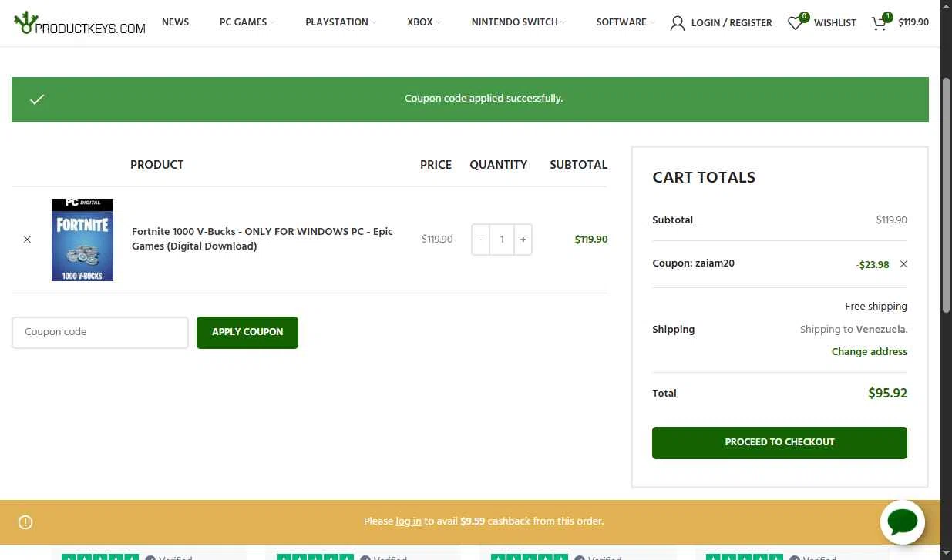Click the Cart Totals Subtotal $119.90 value

(x=891, y=220)
